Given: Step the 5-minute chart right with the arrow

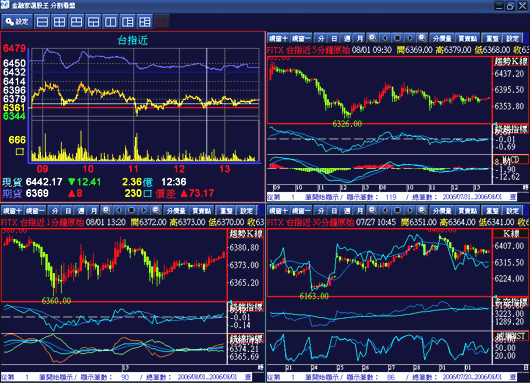Looking at the screenshot, I should 410,38.
